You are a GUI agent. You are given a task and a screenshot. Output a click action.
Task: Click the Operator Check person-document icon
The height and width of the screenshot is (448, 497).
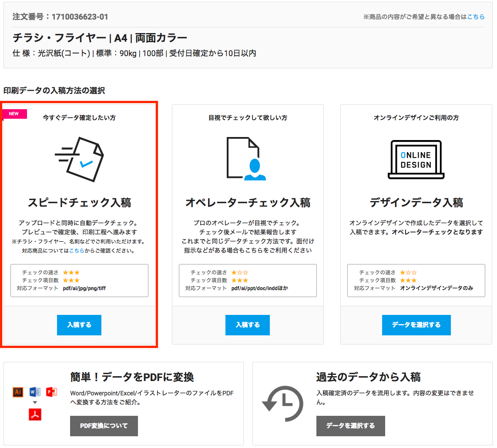tap(246, 158)
